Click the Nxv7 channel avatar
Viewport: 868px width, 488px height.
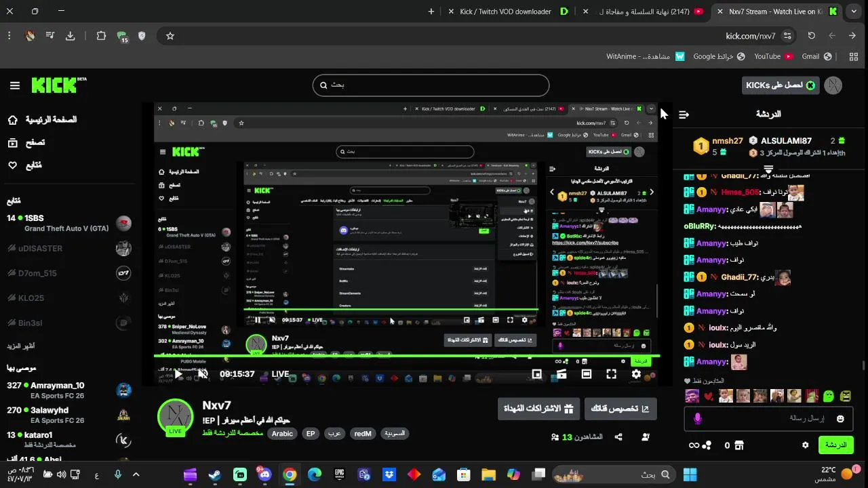coord(176,417)
